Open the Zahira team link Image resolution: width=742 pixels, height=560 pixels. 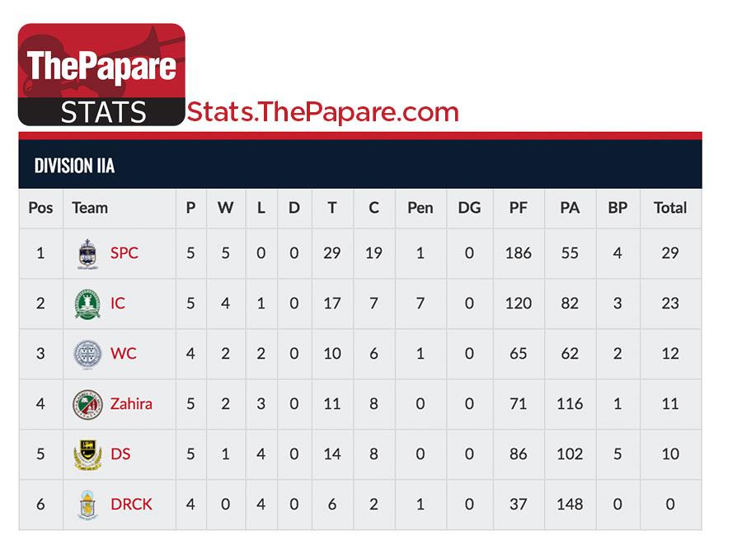click(131, 404)
